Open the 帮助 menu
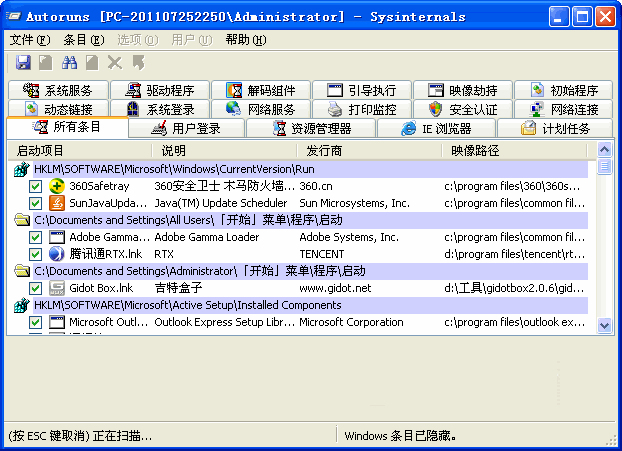Image resolution: width=622 pixels, height=451 pixels. 245,40
